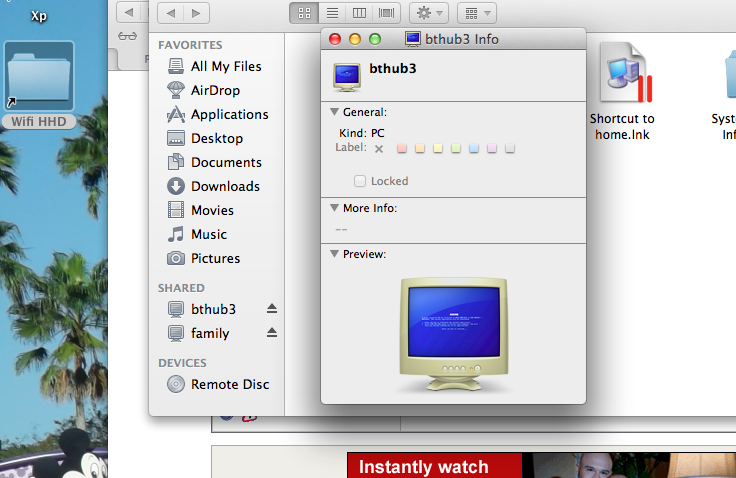Image resolution: width=736 pixels, height=478 pixels.
Task: Apply the purple label color
Action: 492,148
